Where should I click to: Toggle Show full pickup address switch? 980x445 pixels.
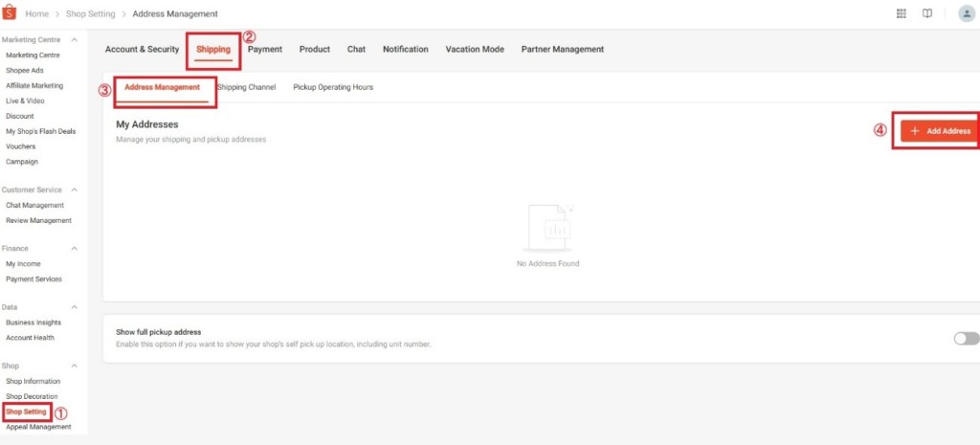[966, 338]
